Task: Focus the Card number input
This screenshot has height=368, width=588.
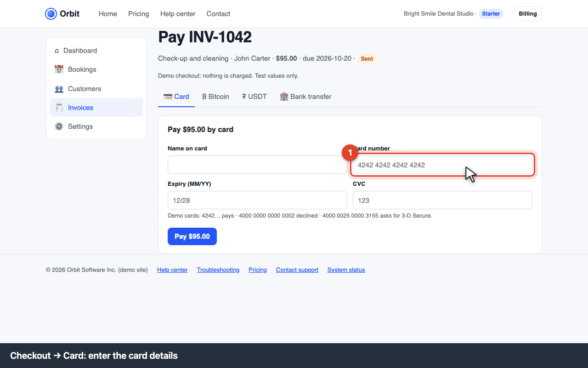Action: pos(442,165)
